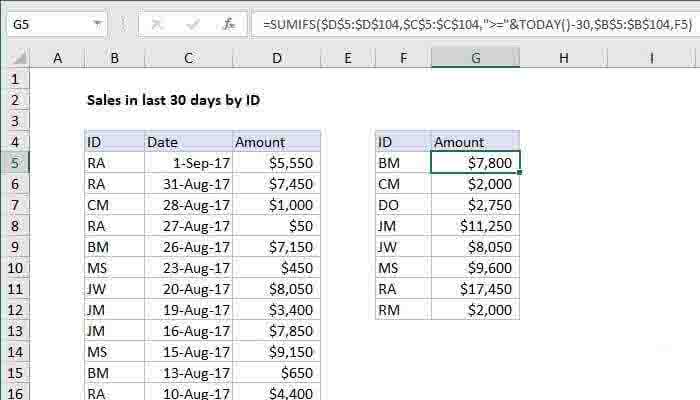Click the Insert Function fx icon
Viewport: 700px width, 400px height.
[x=230, y=21]
